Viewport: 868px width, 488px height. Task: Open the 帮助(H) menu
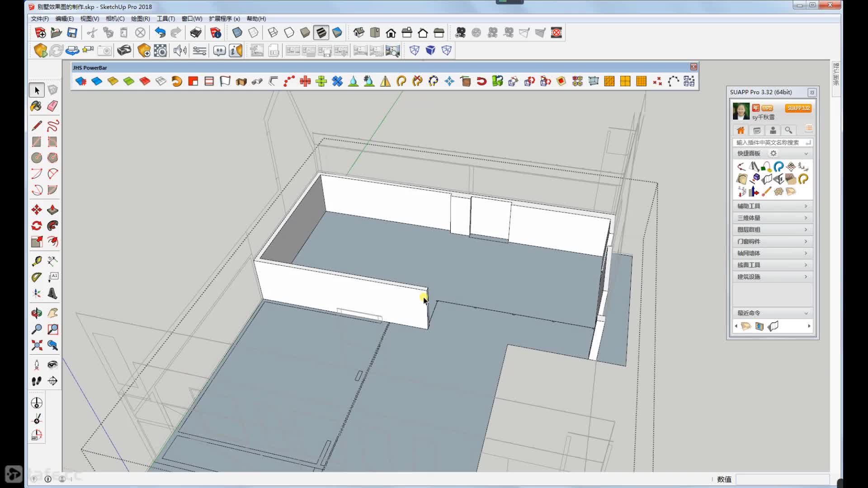coord(256,19)
